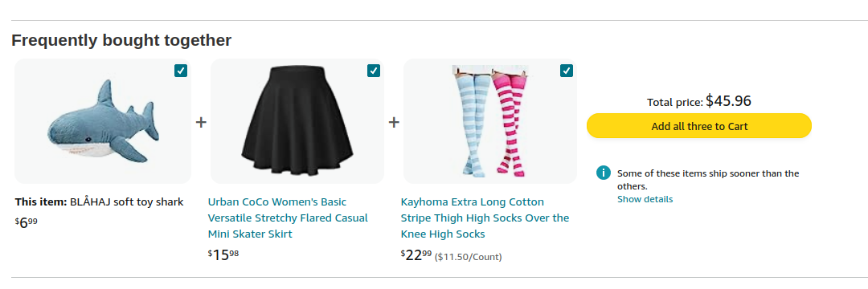Click the $6.99 shark price

(26, 222)
